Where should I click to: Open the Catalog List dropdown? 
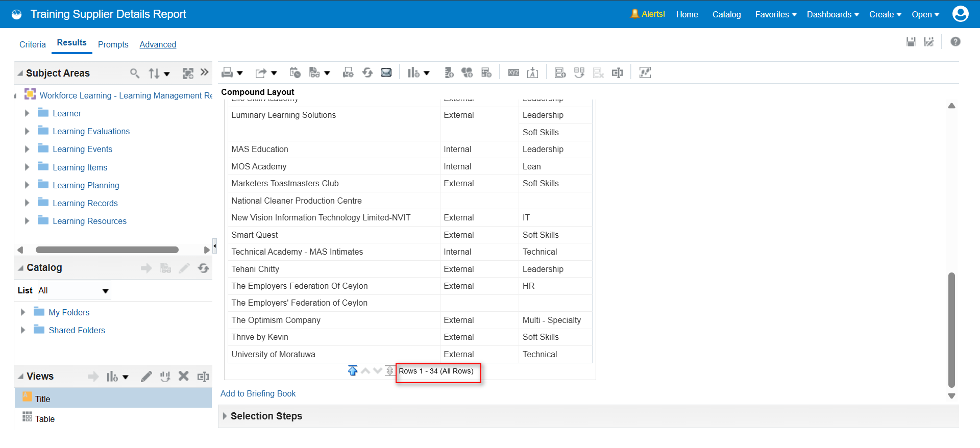coord(106,291)
